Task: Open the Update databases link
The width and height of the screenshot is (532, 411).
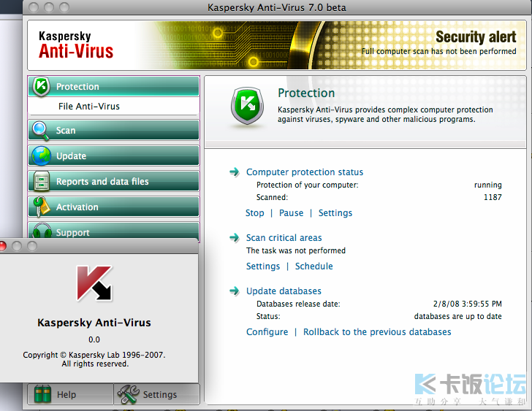Action: 284,291
